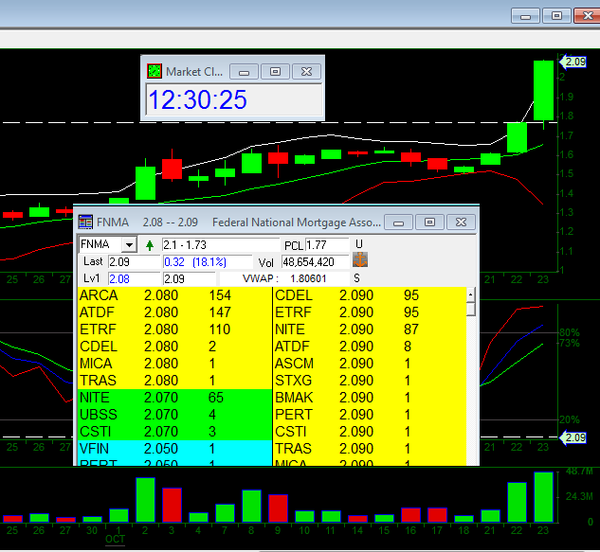Click the orange anchor icon in FNMA window
Screen dimensions: 600x552
[x=361, y=261]
